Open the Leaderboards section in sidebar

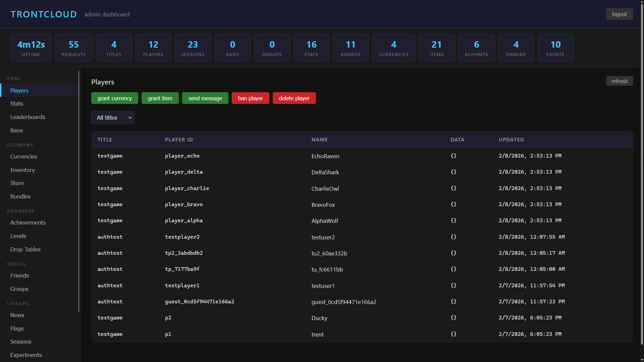[28, 117]
